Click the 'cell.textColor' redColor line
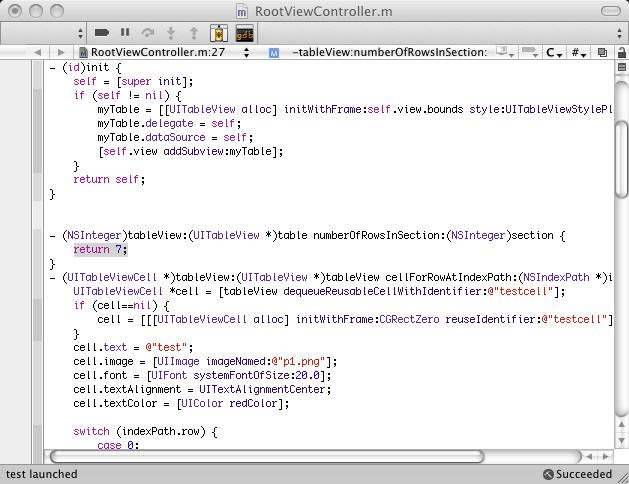This screenshot has width=629, height=484. point(181,403)
